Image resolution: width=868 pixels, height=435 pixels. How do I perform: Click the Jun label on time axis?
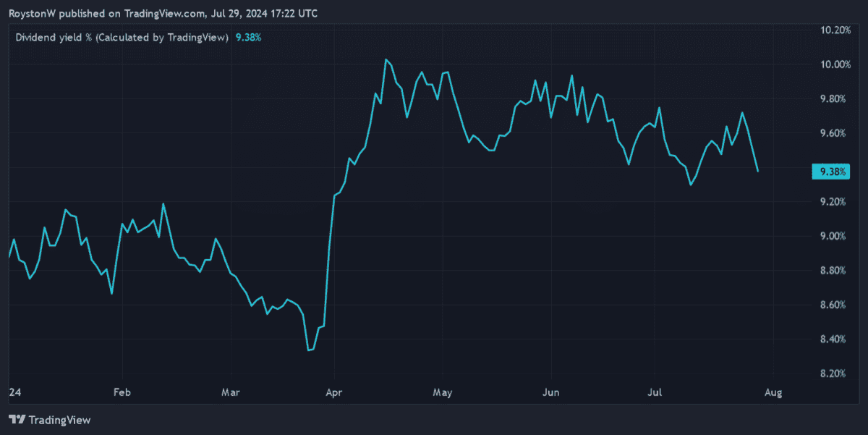[x=551, y=392]
